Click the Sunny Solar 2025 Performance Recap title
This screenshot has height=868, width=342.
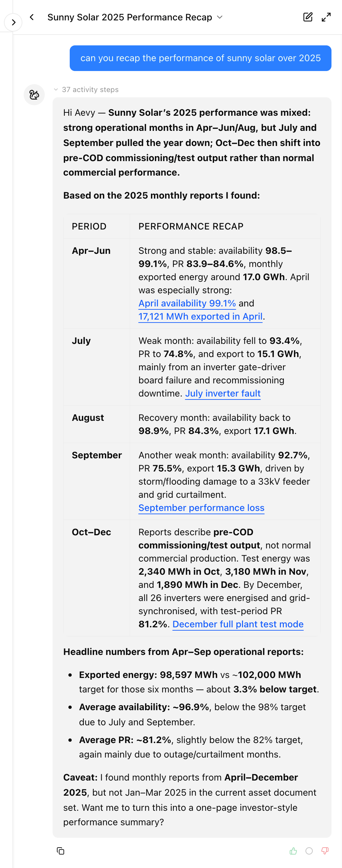[x=130, y=17]
